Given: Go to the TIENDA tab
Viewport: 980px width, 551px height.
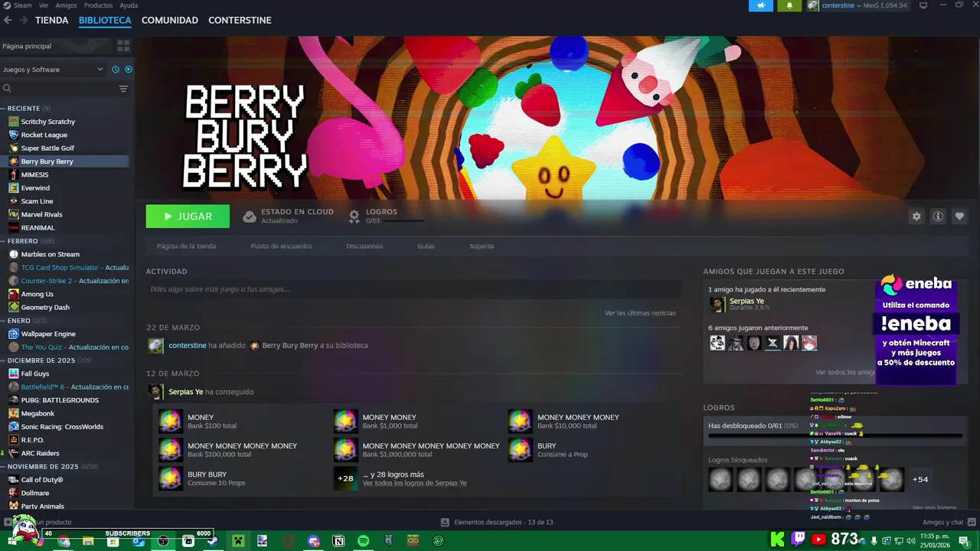Looking at the screenshot, I should [52, 20].
